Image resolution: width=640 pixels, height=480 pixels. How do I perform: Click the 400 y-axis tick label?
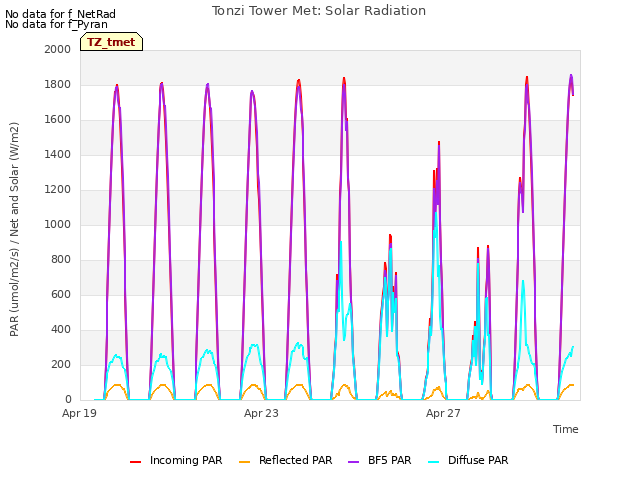[61, 329]
